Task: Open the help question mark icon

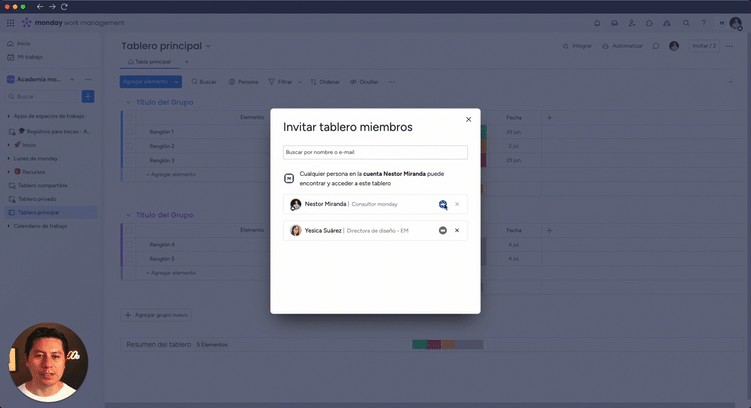Action: [704, 23]
